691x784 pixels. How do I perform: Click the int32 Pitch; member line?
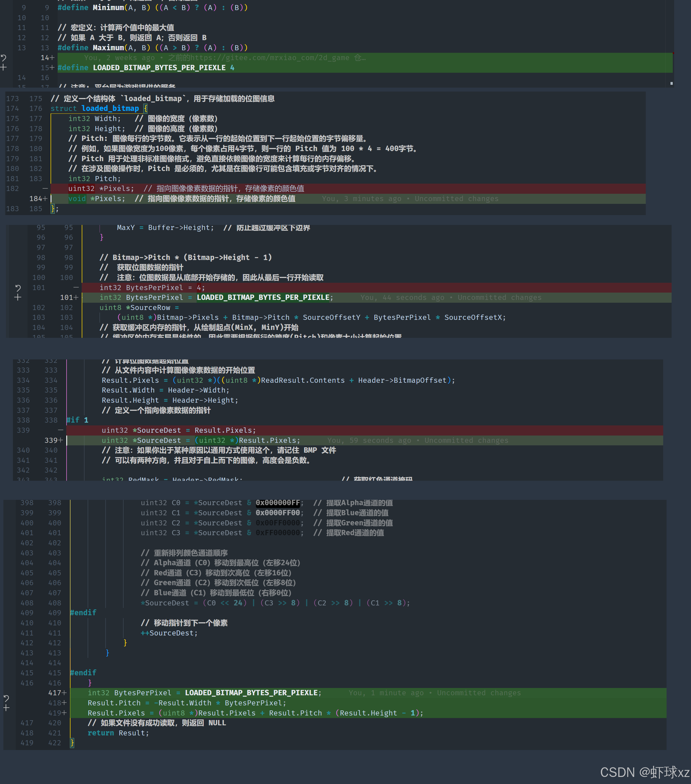coord(94,178)
